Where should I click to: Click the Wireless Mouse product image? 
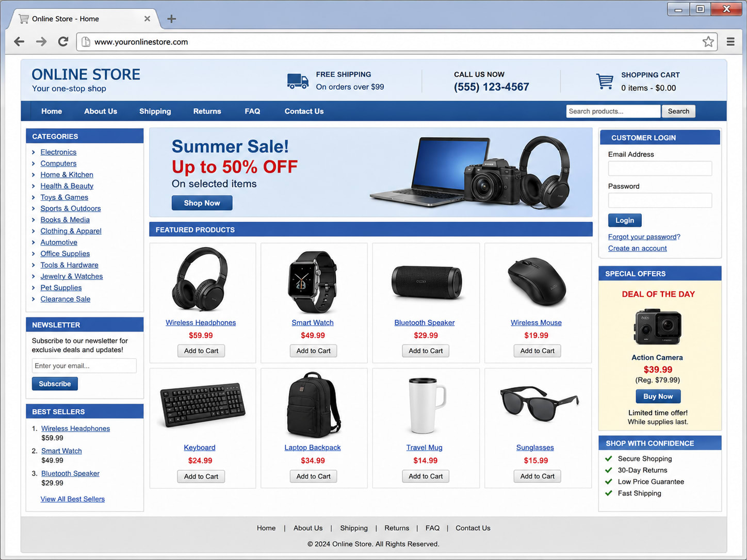tap(537, 282)
